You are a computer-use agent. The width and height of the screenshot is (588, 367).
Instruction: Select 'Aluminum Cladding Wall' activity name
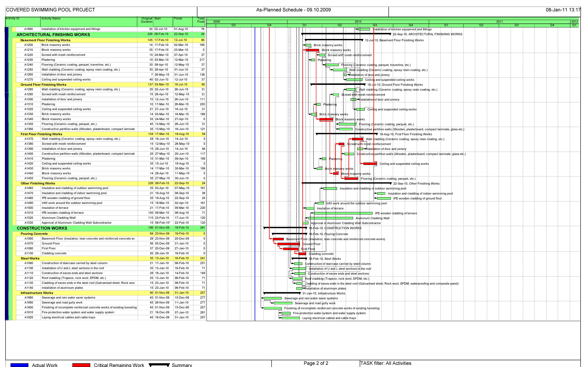[59, 218]
